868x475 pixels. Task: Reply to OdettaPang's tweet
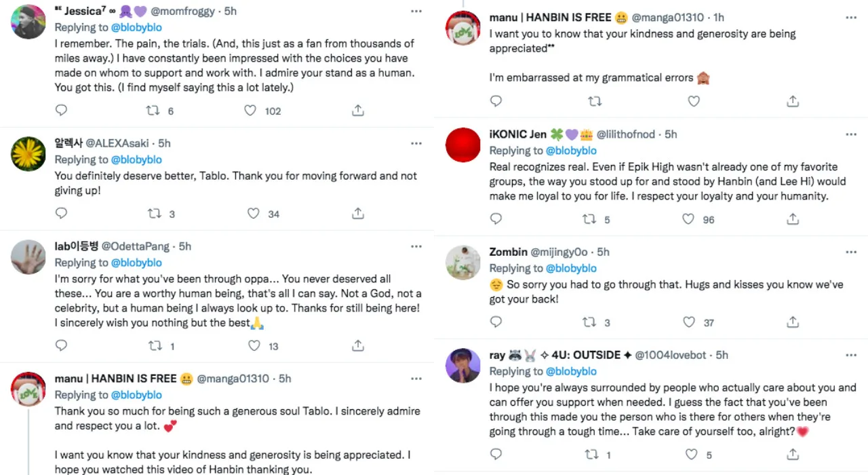pyautogui.click(x=61, y=345)
